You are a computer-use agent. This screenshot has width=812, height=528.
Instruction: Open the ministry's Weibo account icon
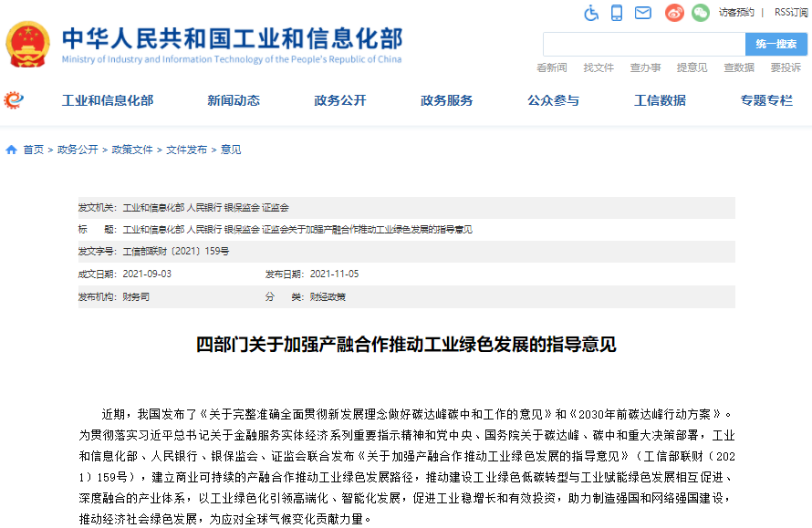(x=673, y=13)
